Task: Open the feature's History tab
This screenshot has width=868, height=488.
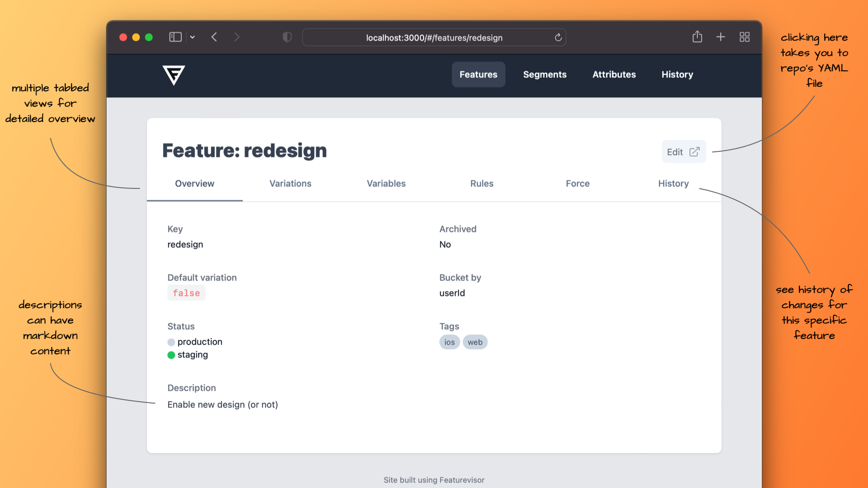Action: 673,183
